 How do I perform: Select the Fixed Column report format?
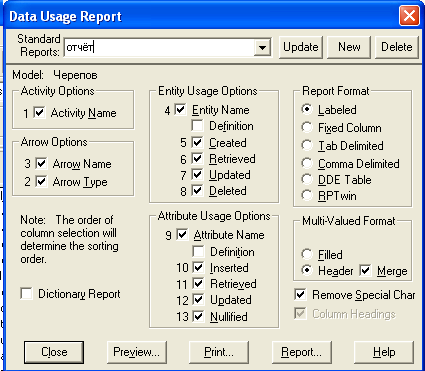pyautogui.click(x=307, y=127)
